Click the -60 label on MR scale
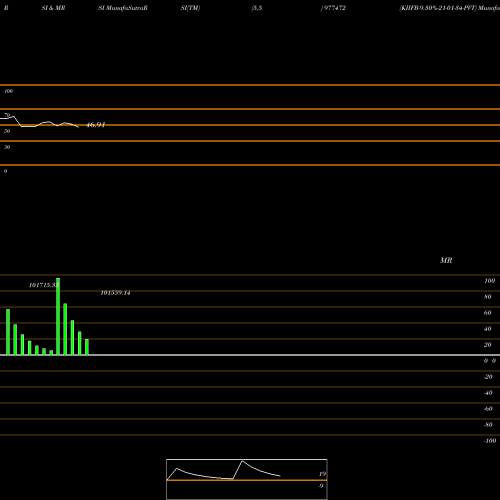 pyautogui.click(x=488, y=409)
